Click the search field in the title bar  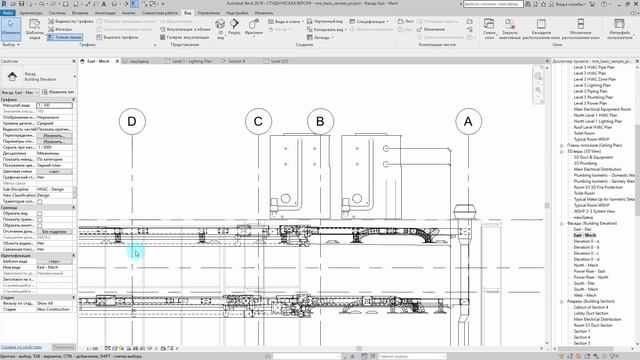click(493, 4)
